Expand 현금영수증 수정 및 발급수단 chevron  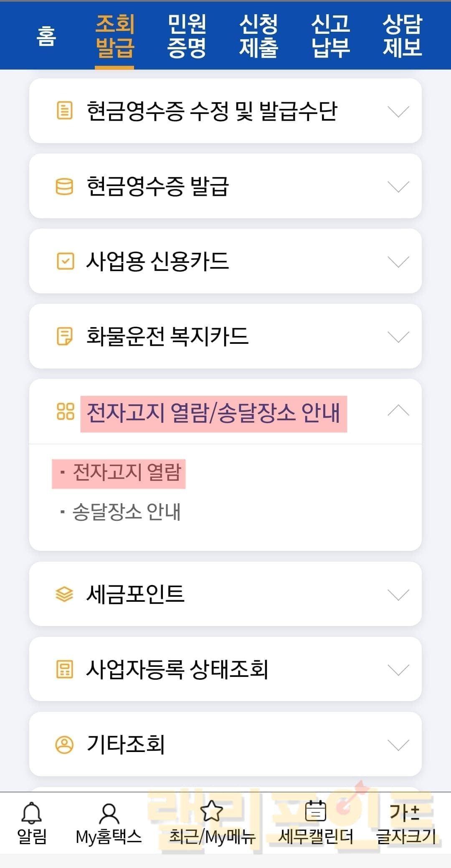click(x=398, y=111)
